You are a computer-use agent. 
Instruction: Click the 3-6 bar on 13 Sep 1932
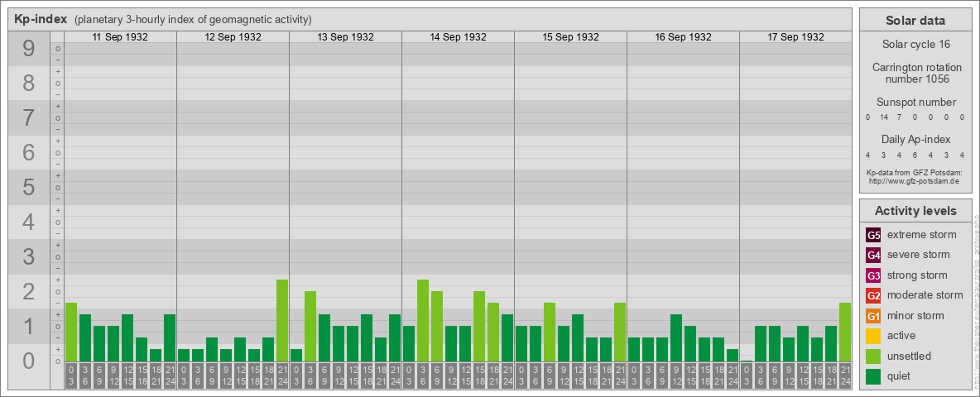click(310, 327)
